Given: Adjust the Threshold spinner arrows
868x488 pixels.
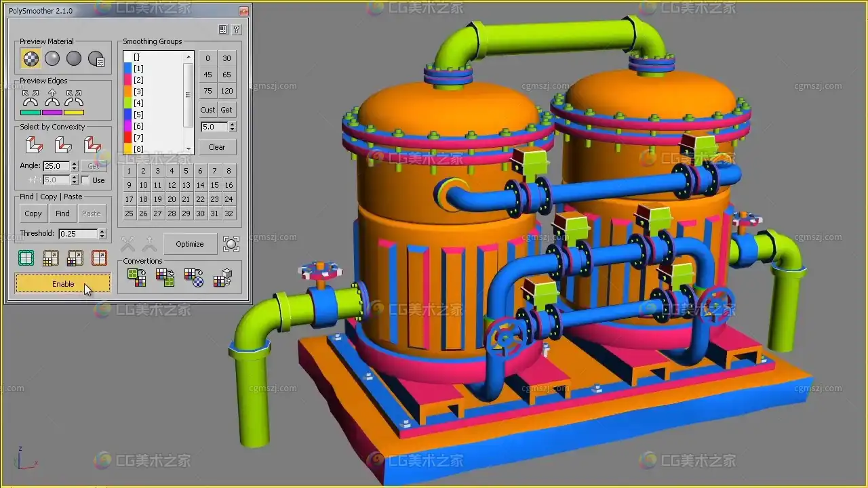Looking at the screenshot, I should tap(102, 234).
